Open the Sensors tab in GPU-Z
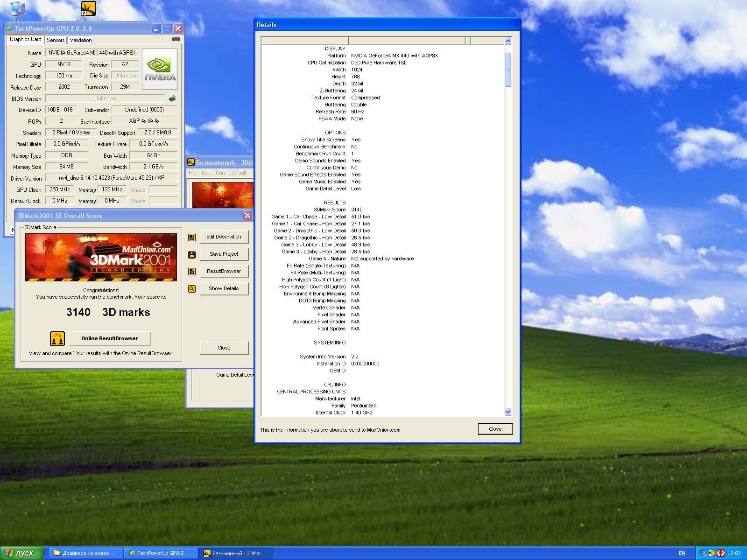 tap(56, 40)
